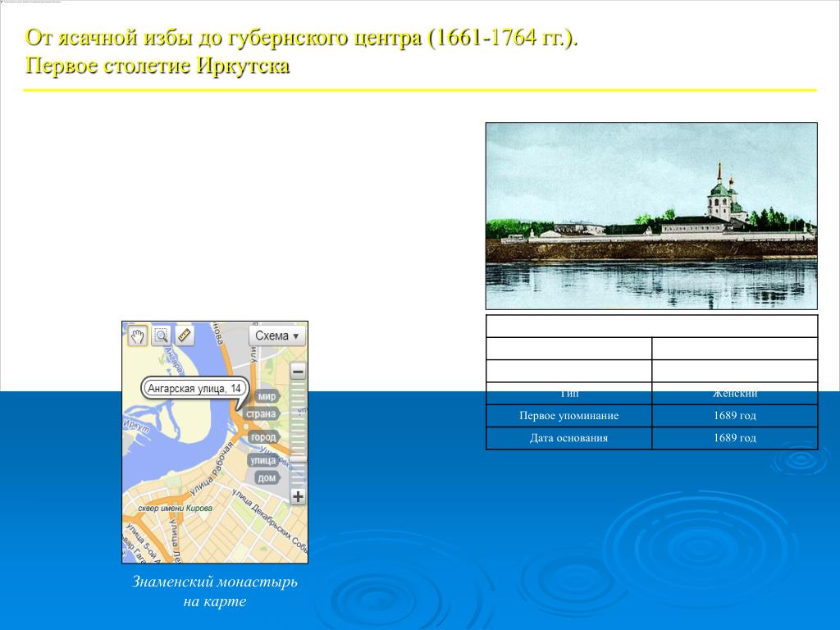Open the Схема map type dropdown

point(277,336)
